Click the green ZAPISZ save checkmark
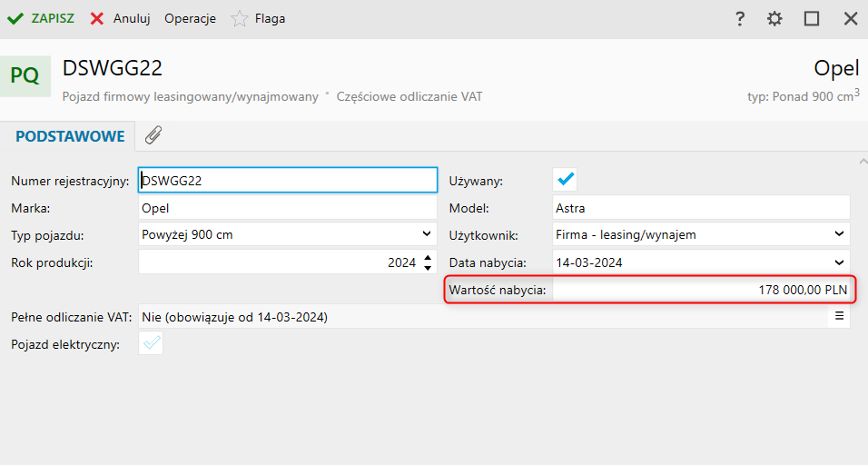 pos(15,18)
